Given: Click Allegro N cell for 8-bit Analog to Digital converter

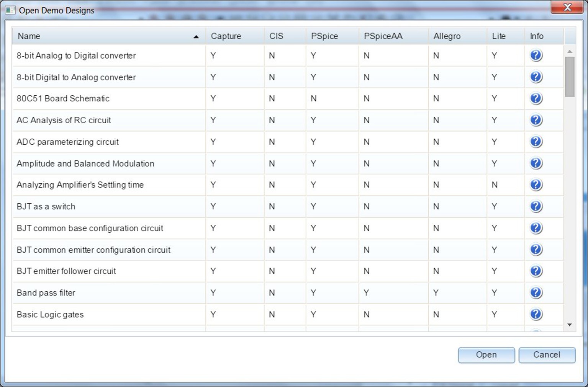Looking at the screenshot, I should tap(458, 56).
